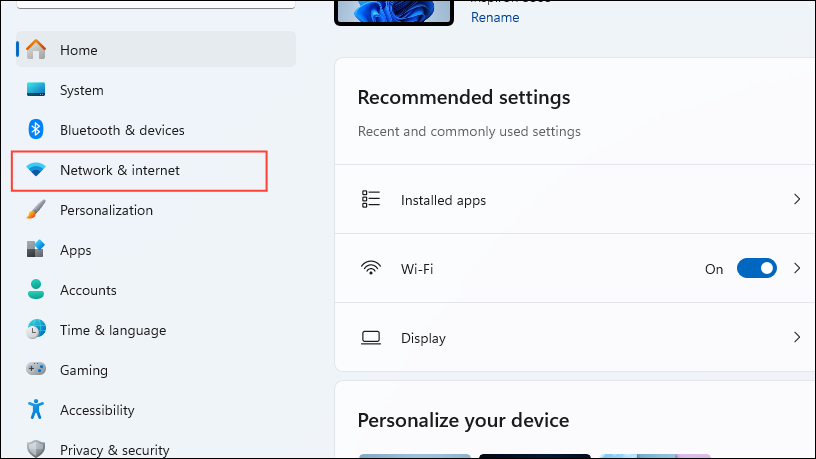
Task: Open Wi-Fi details via chevron arrow
Action: [x=797, y=269]
